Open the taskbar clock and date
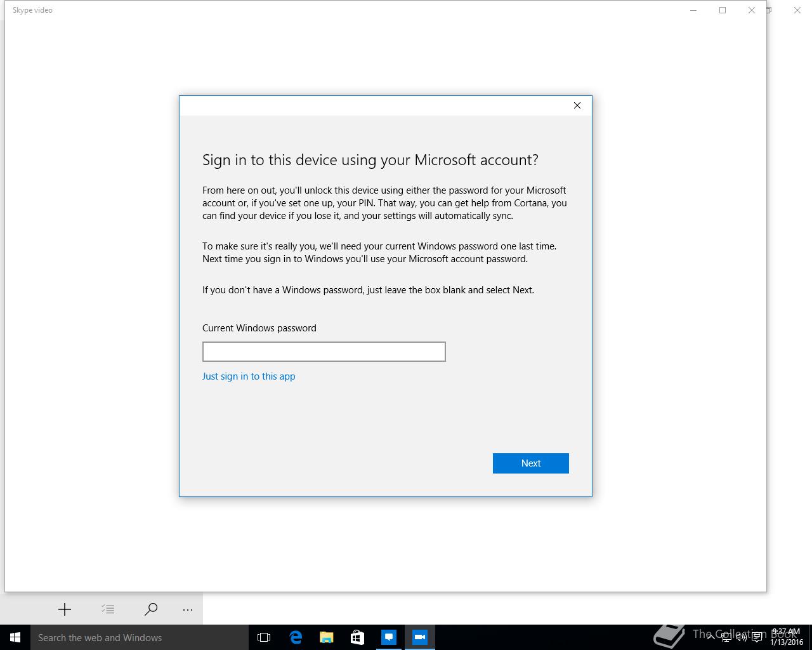812x650 pixels. (x=787, y=637)
